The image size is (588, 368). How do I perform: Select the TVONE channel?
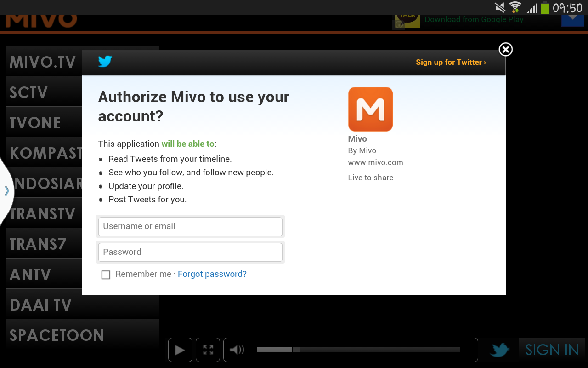click(x=44, y=122)
